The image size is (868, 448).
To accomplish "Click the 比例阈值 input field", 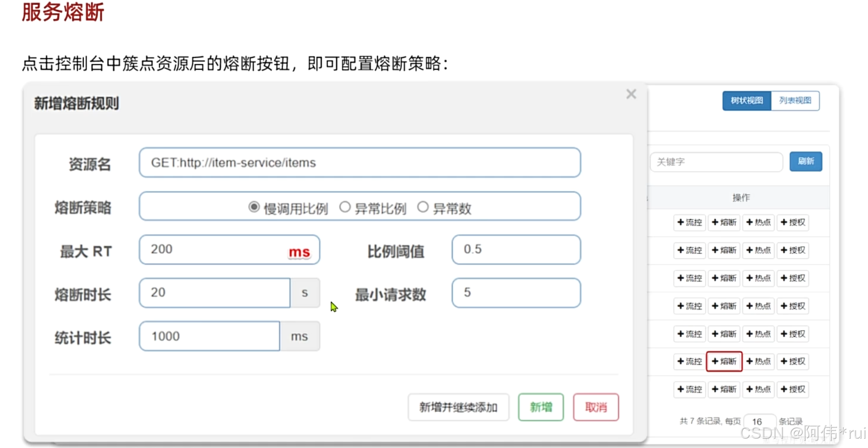I will click(516, 250).
